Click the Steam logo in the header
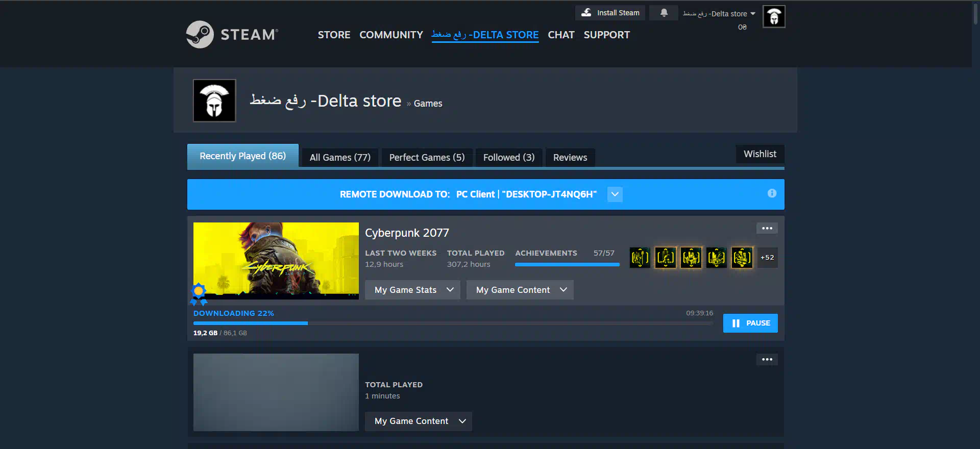 pyautogui.click(x=232, y=34)
